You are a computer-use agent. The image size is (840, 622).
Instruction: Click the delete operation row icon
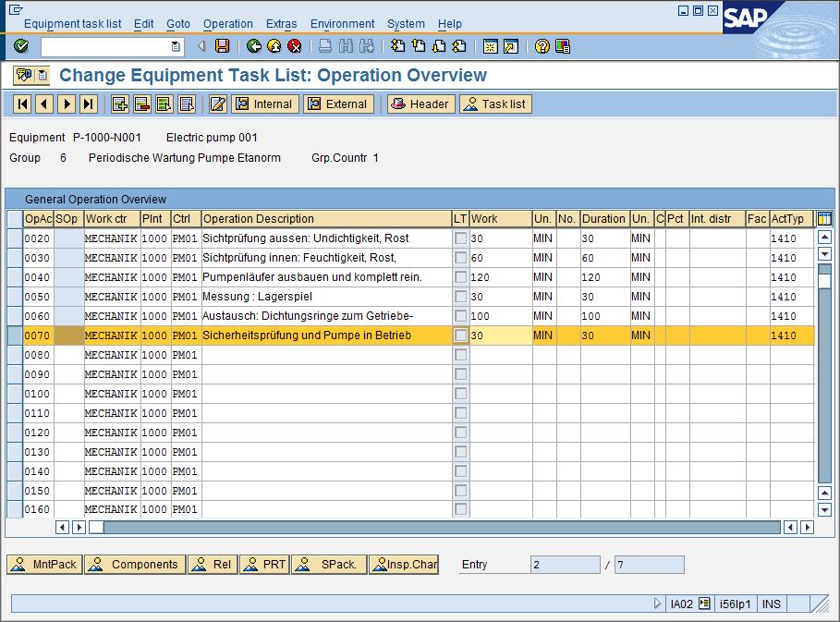142,104
